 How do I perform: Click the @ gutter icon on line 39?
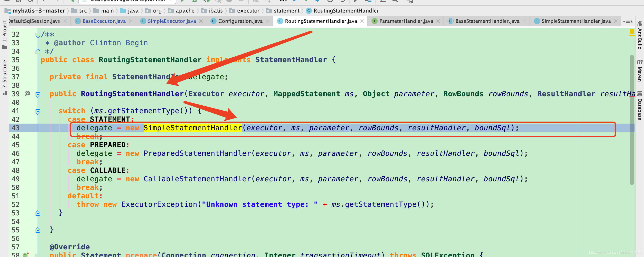pos(27,94)
